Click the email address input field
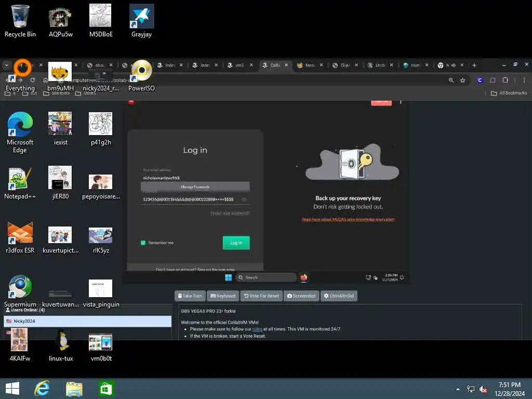The width and height of the screenshot is (532, 399). (195, 178)
